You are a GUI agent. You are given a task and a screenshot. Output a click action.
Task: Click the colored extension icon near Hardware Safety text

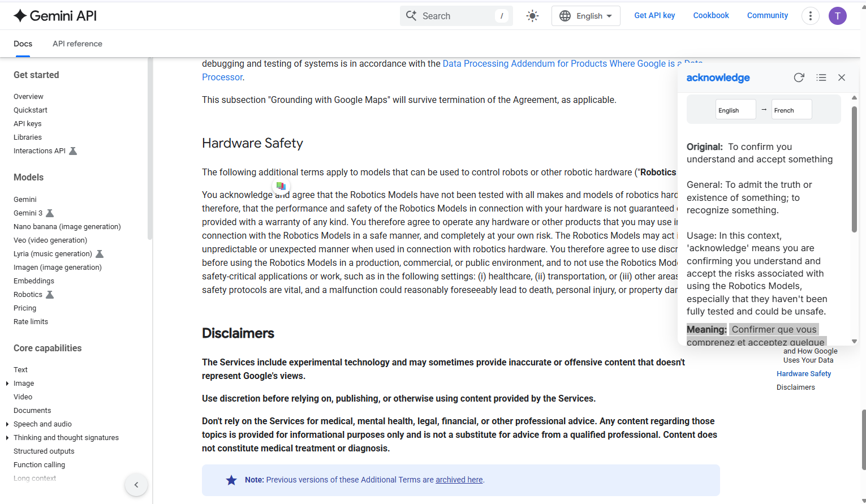click(281, 186)
